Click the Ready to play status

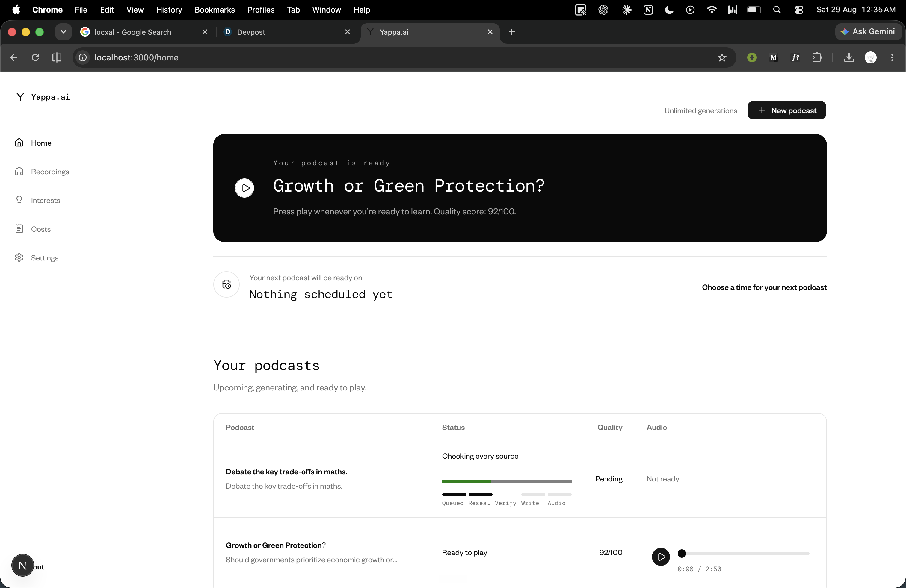pyautogui.click(x=464, y=552)
